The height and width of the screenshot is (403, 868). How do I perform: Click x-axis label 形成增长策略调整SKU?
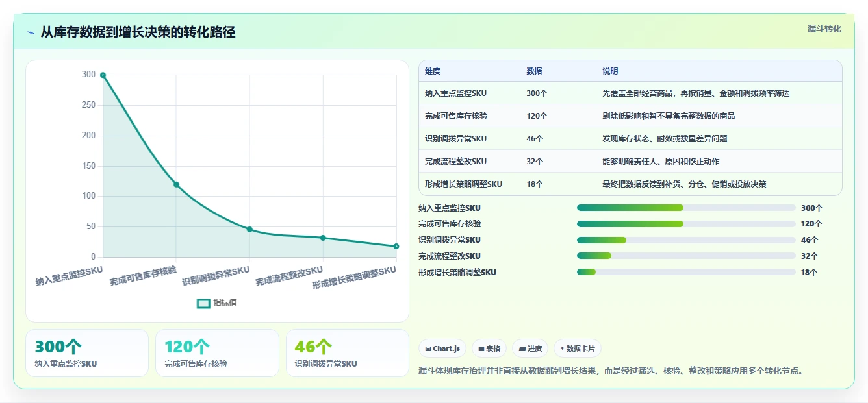(x=354, y=278)
